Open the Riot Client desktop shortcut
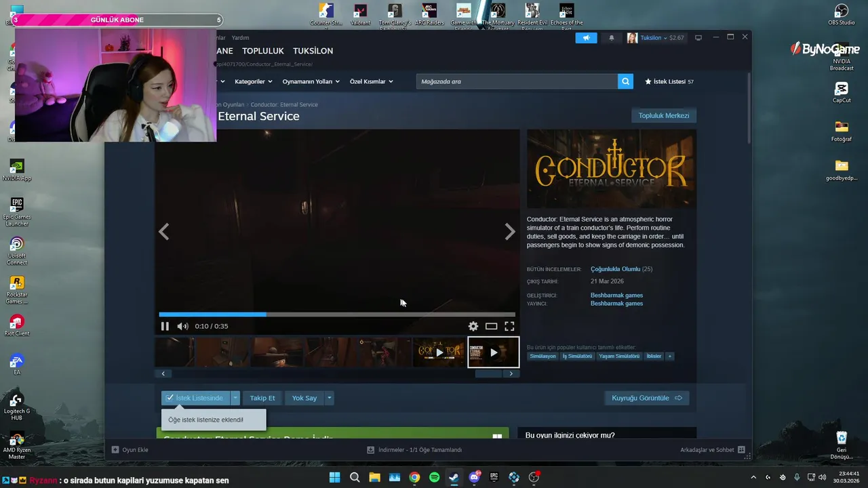This screenshot has width=868, height=488. click(16, 325)
